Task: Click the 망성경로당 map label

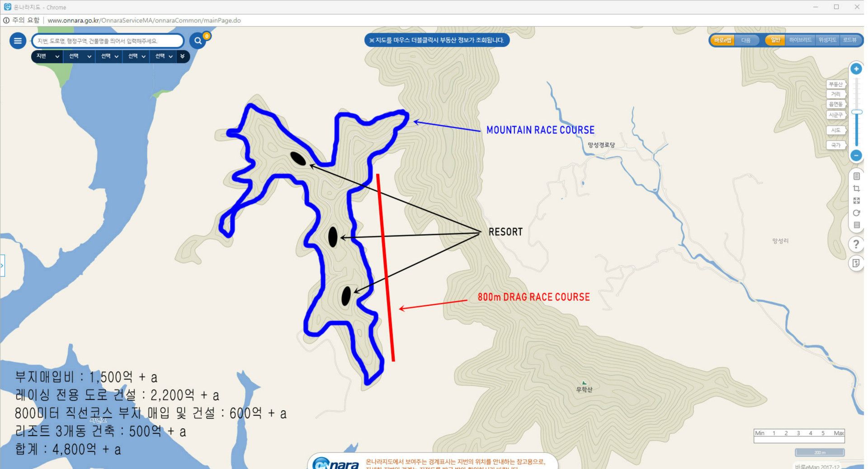Action: click(x=601, y=145)
